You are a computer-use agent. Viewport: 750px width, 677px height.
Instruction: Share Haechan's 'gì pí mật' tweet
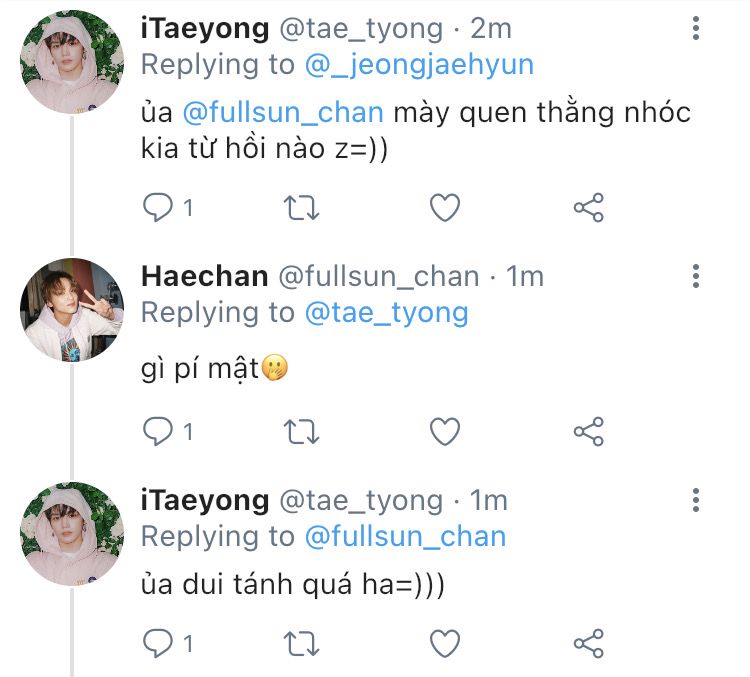[x=588, y=431]
